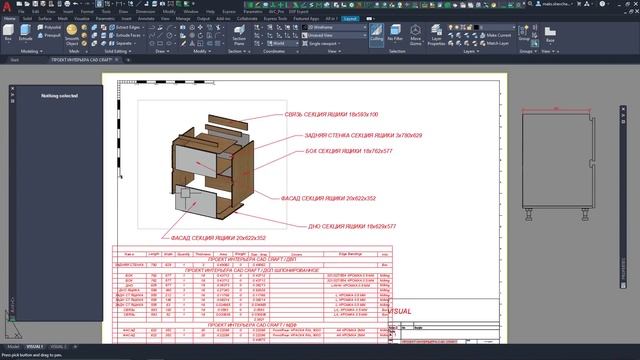The width and height of the screenshot is (640, 360).
Task: Open the Single viewport dropdown
Action: point(322,43)
